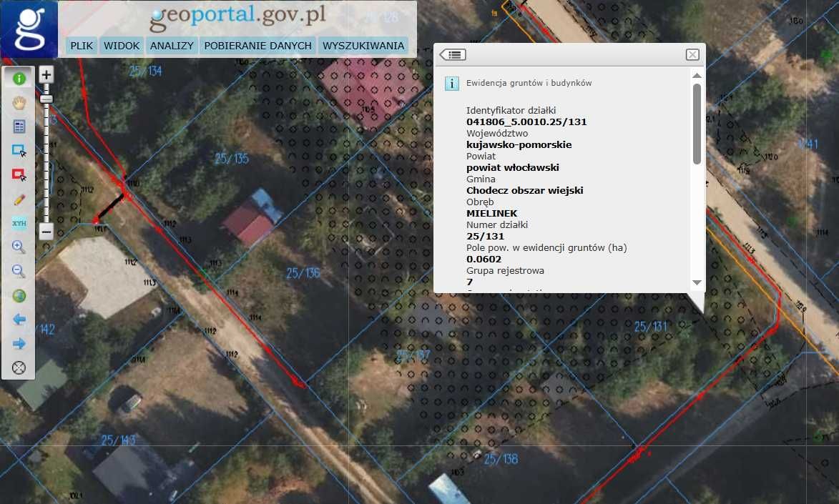Go to next map view arrow

19,343
